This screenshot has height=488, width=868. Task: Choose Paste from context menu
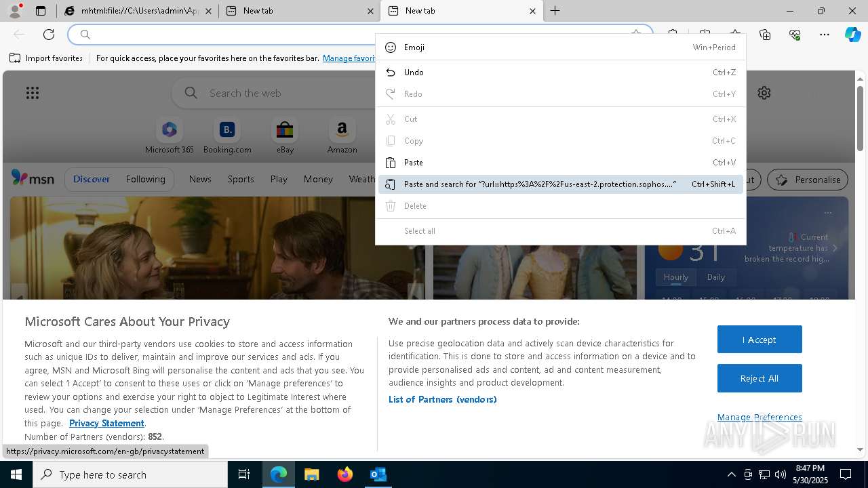pos(561,163)
